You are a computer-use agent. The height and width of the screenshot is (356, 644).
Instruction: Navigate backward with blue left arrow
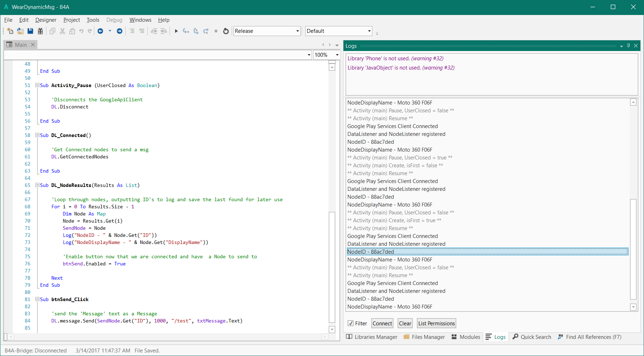point(100,31)
